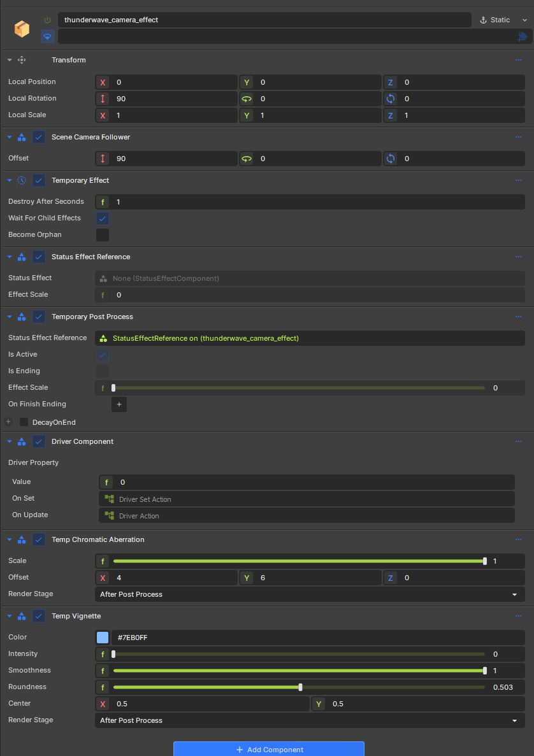Open the Temp Vignette color swatch
Viewport: 534px width, 756px height.
click(102, 638)
